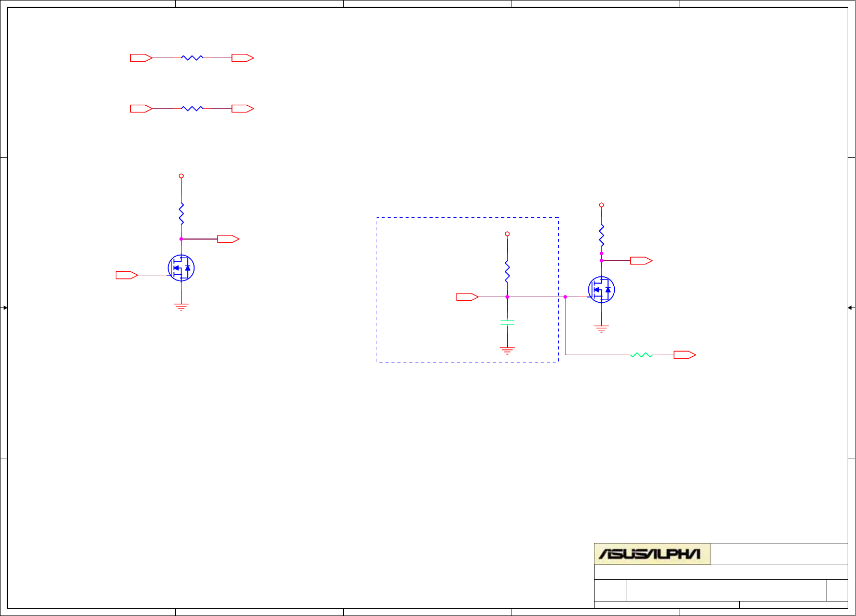Click the power terminal above the directly-driven MOSFET's resistor
Viewport: 856px width, 616px height.
[181, 176]
